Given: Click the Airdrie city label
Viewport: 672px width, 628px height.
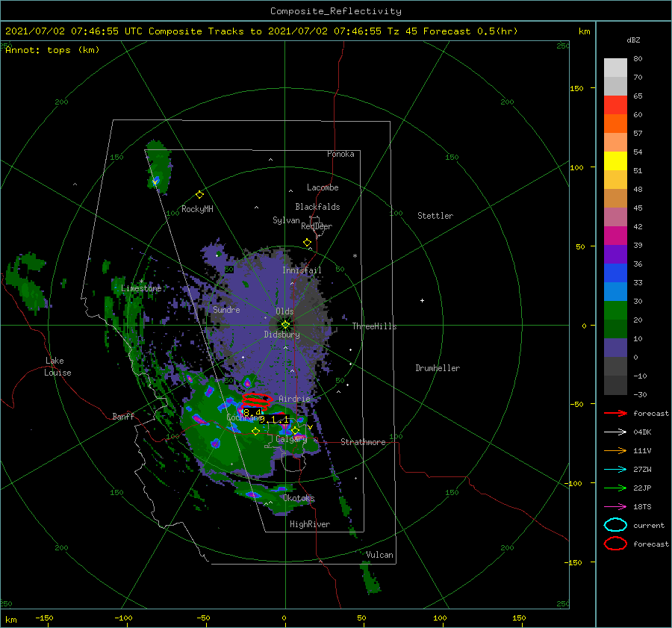Looking at the screenshot, I should tap(294, 399).
